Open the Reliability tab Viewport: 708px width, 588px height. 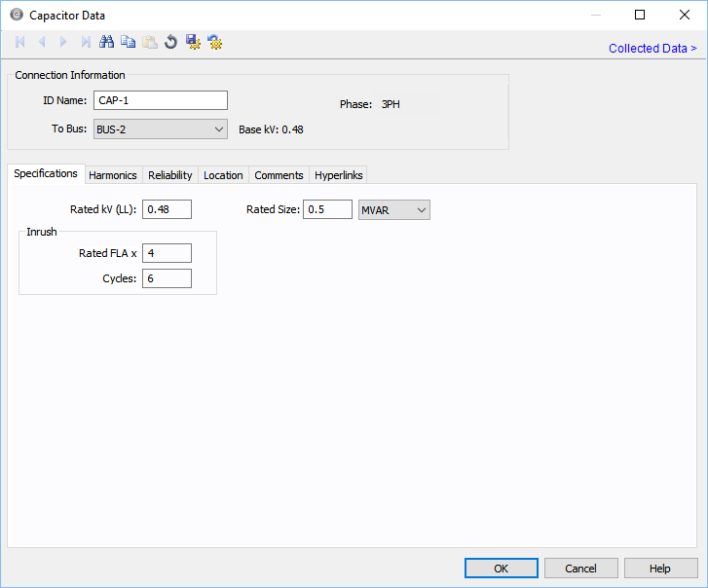click(170, 175)
